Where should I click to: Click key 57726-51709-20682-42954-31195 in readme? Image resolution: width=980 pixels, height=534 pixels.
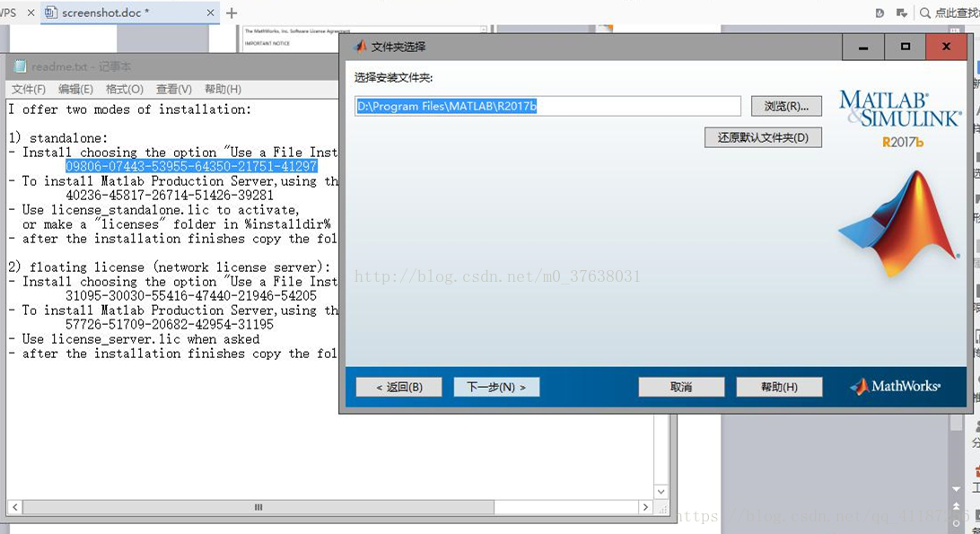(x=170, y=325)
